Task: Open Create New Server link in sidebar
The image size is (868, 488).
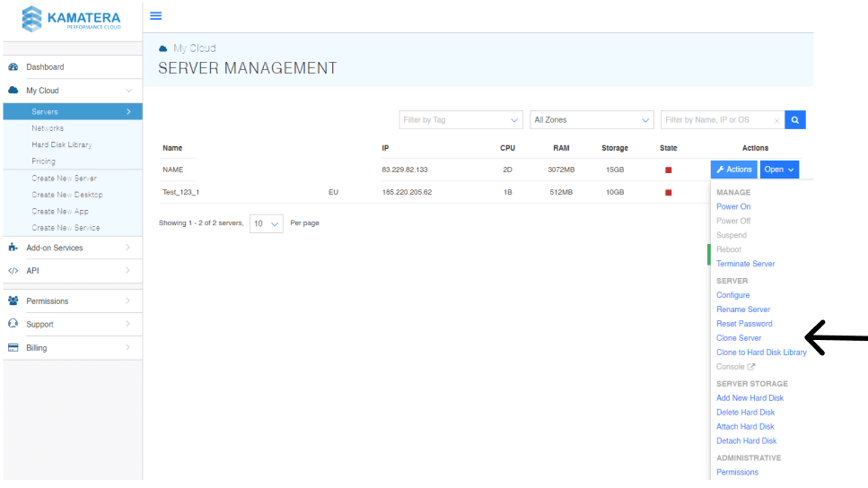Action: tap(64, 179)
